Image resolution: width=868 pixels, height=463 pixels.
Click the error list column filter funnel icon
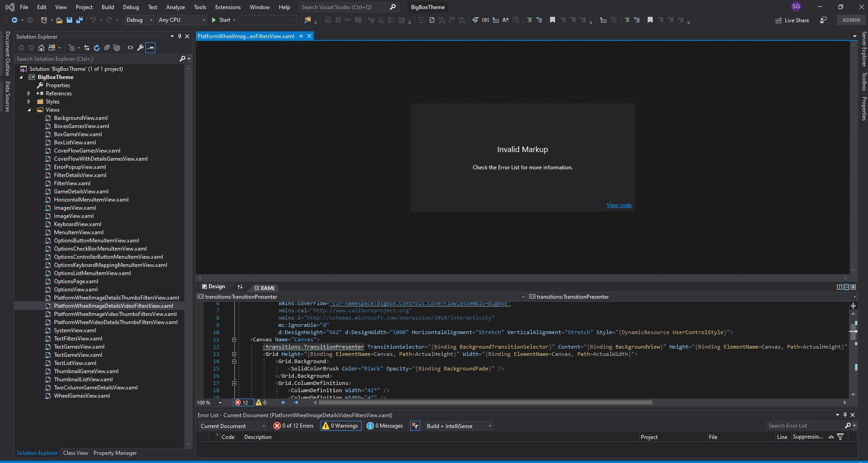point(840,437)
